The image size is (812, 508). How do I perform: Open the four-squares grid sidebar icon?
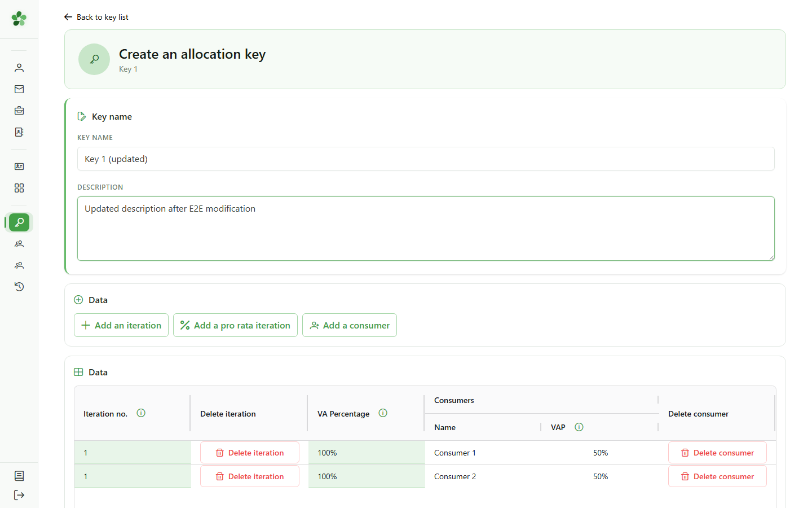pyautogui.click(x=19, y=188)
